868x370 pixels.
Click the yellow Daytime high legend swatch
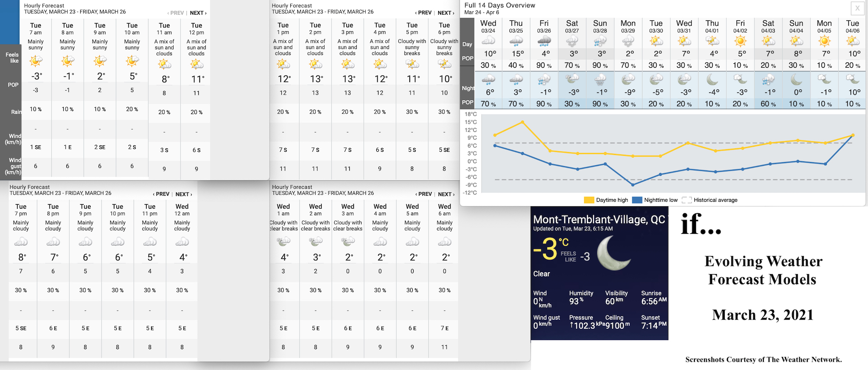589,200
